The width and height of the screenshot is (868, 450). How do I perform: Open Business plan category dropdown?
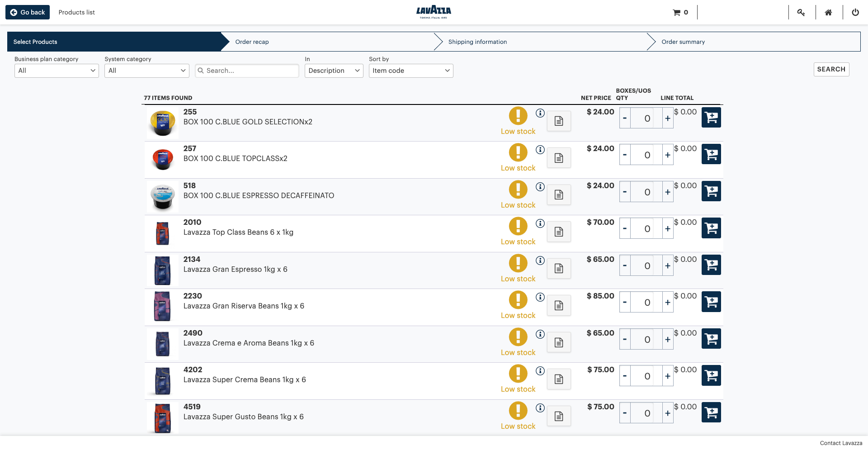point(57,71)
